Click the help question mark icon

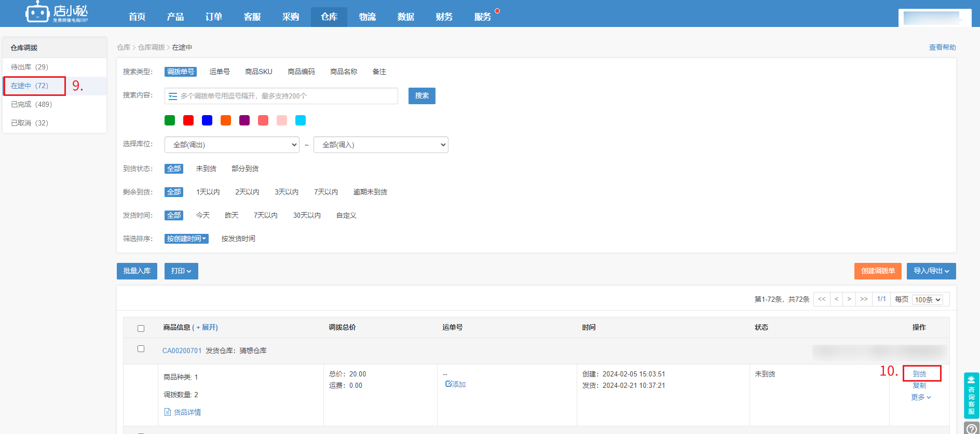pos(971,428)
